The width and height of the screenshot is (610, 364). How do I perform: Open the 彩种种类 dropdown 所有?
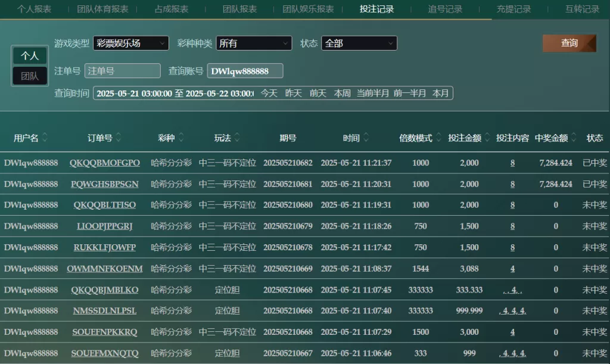(254, 43)
